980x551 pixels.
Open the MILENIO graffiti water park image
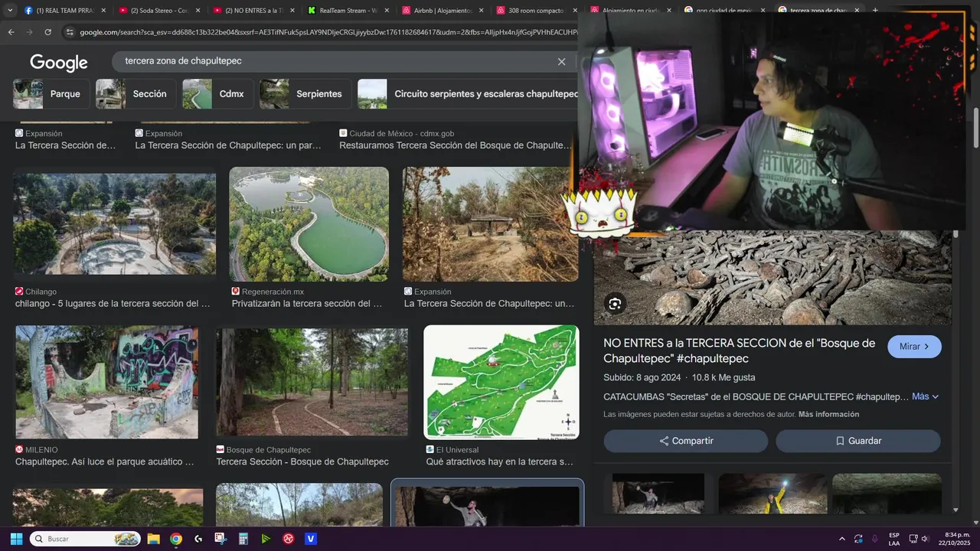[106, 382]
